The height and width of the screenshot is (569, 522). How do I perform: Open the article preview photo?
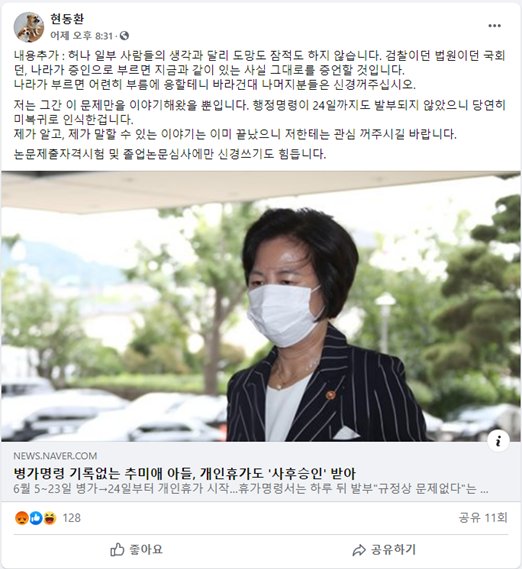(261, 306)
